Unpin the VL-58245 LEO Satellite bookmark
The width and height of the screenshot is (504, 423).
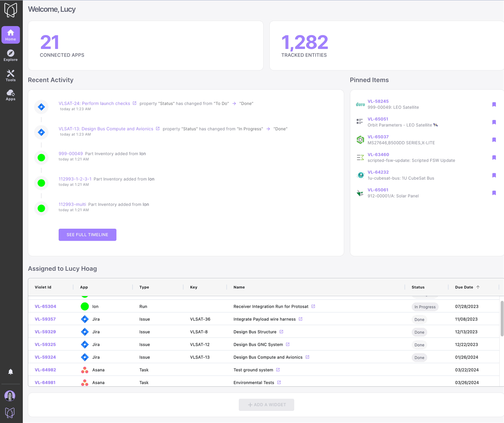494,104
